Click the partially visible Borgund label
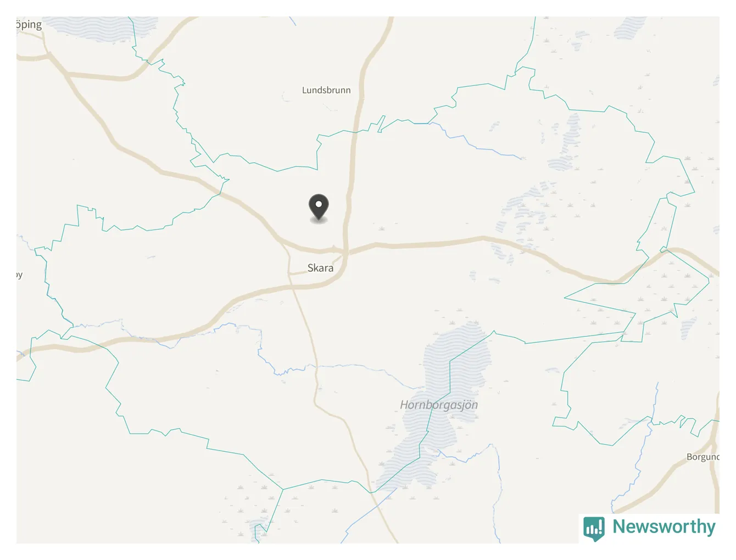The height and width of the screenshot is (560, 736). pyautogui.click(x=702, y=457)
